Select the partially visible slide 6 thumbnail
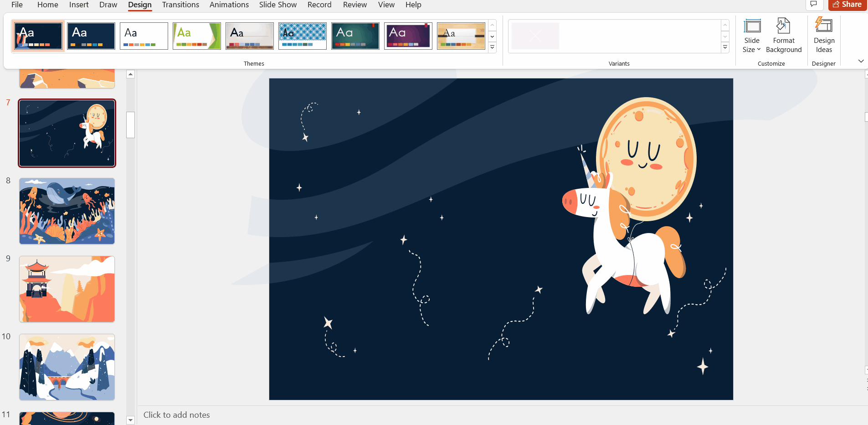Screen dimensions: 868x425 coord(67,78)
